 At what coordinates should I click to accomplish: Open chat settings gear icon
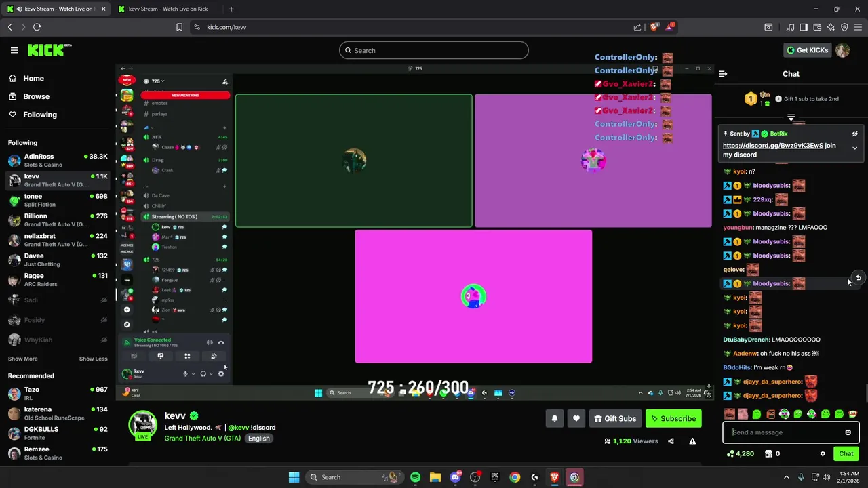pyautogui.click(x=823, y=453)
